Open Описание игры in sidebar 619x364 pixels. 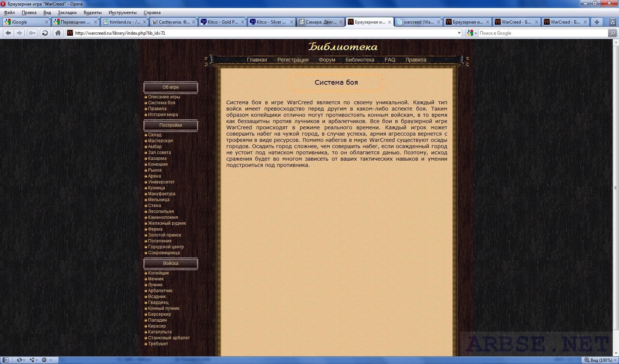pos(164,97)
